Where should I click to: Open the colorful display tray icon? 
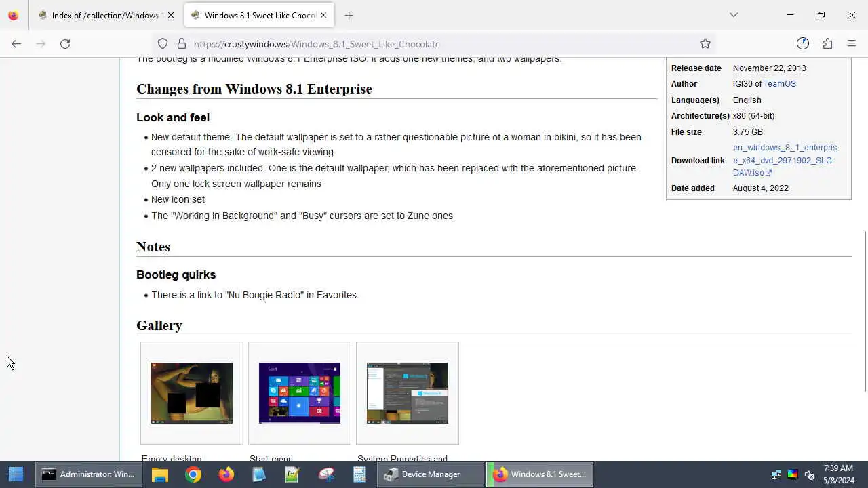pyautogui.click(x=793, y=474)
